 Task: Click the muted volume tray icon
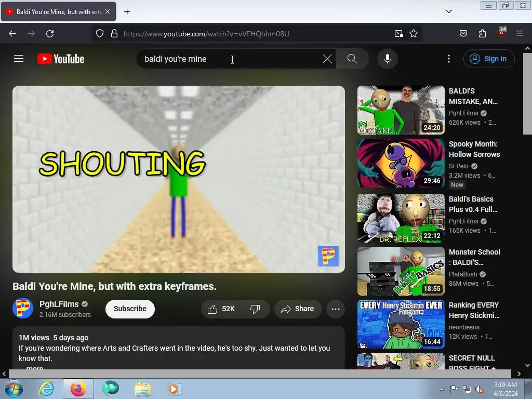tap(480, 389)
